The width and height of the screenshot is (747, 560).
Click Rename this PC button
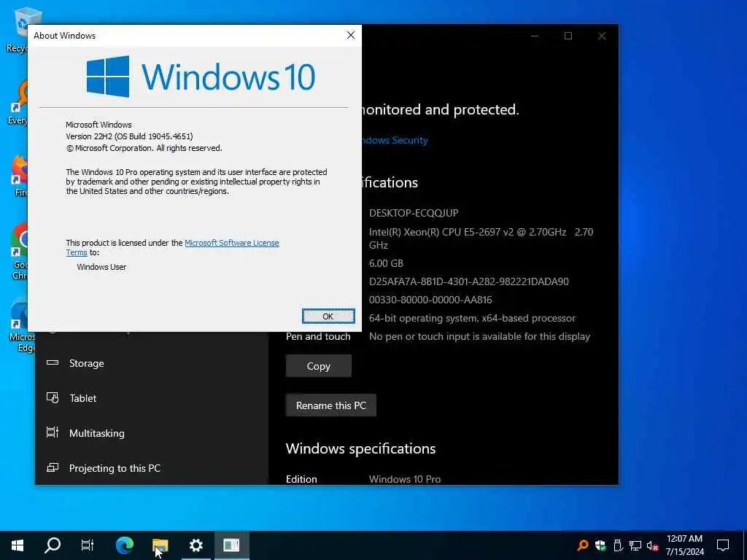[x=331, y=405]
